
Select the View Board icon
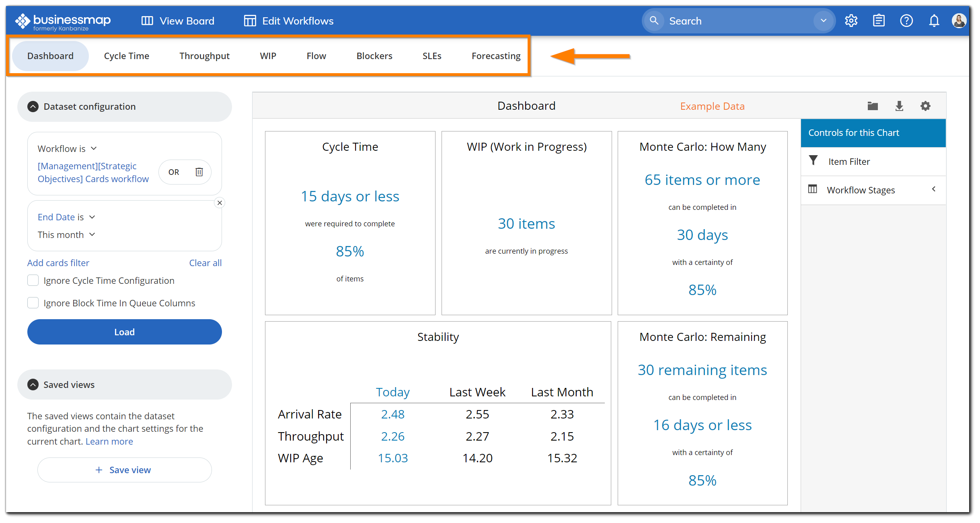pos(147,21)
